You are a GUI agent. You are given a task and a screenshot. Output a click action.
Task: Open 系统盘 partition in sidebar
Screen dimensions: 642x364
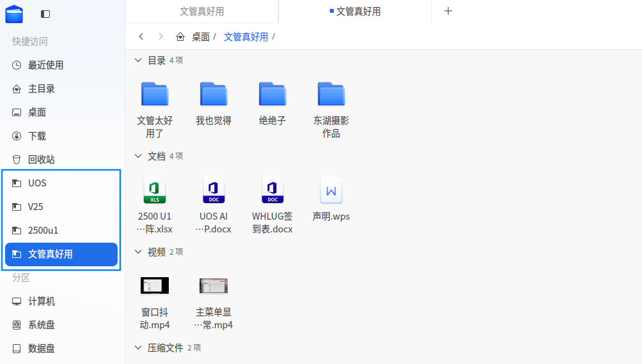click(x=42, y=325)
